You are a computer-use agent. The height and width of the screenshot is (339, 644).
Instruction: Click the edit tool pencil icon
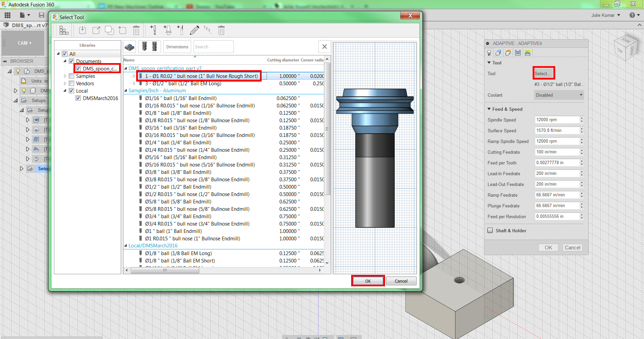pyautogui.click(x=194, y=31)
